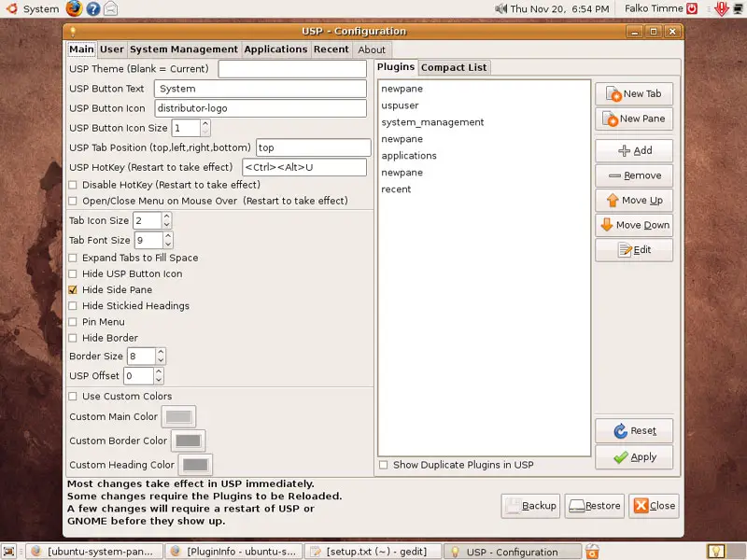Click the clock showing Thu Nov 20
This screenshot has height=560, width=747.
point(559,8)
